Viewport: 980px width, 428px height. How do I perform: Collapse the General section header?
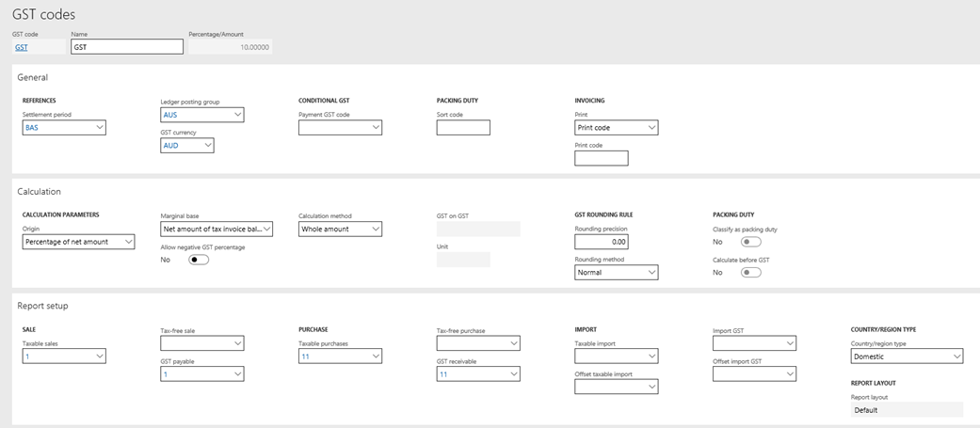click(33, 77)
